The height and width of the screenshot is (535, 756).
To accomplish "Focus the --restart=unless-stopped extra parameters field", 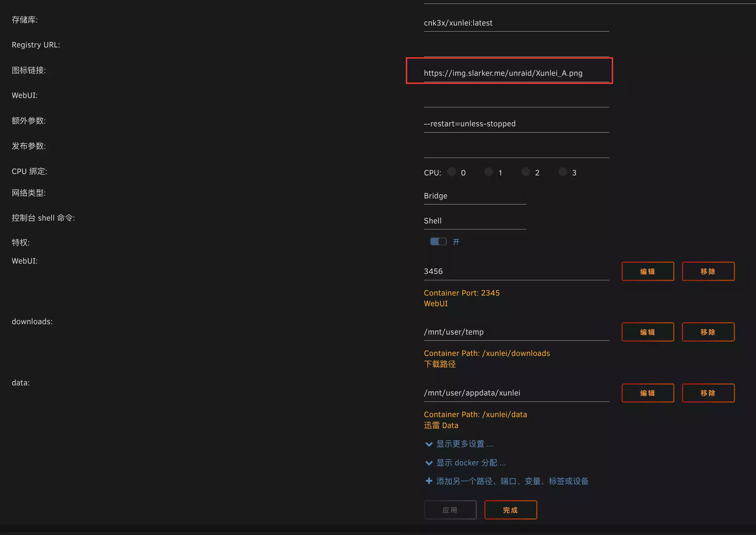I will 516,124.
